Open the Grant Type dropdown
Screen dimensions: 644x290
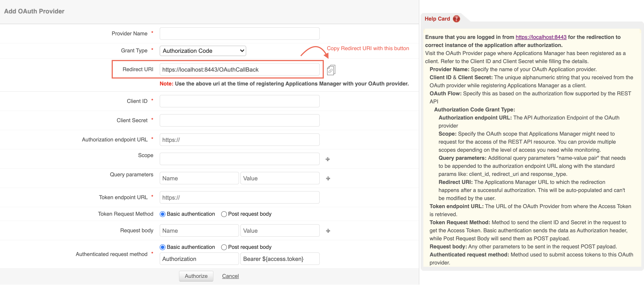(x=203, y=51)
